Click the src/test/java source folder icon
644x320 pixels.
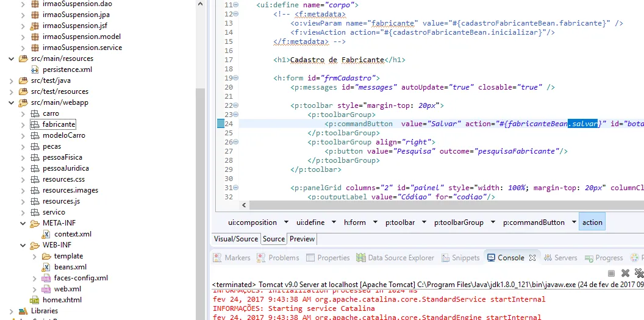(23, 80)
